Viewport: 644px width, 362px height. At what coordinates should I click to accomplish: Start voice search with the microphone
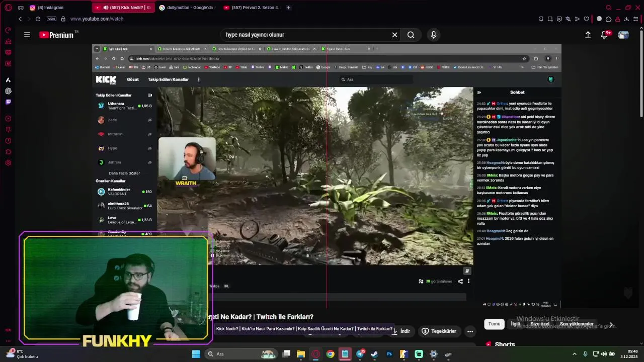click(434, 35)
